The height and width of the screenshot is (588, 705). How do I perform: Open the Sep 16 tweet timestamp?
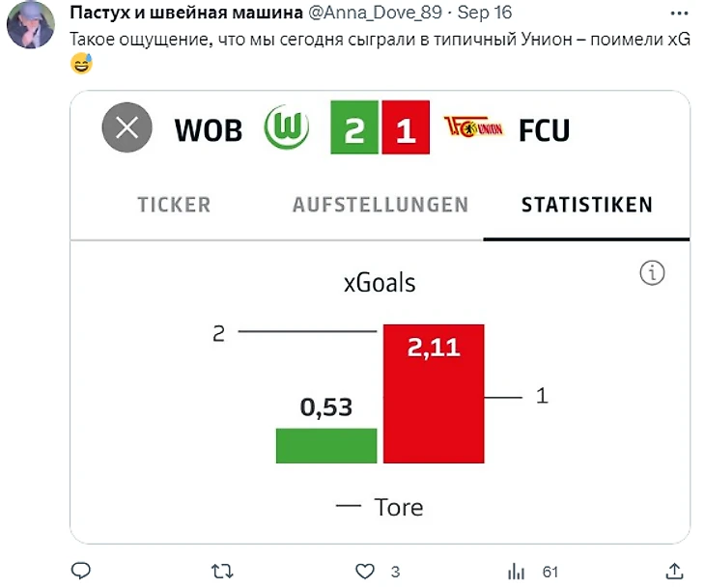485,13
